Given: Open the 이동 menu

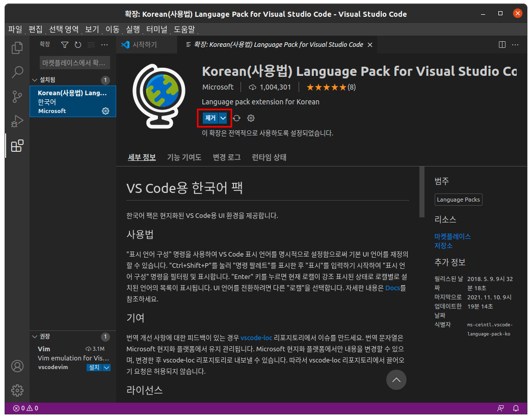Looking at the screenshot, I should (112, 30).
